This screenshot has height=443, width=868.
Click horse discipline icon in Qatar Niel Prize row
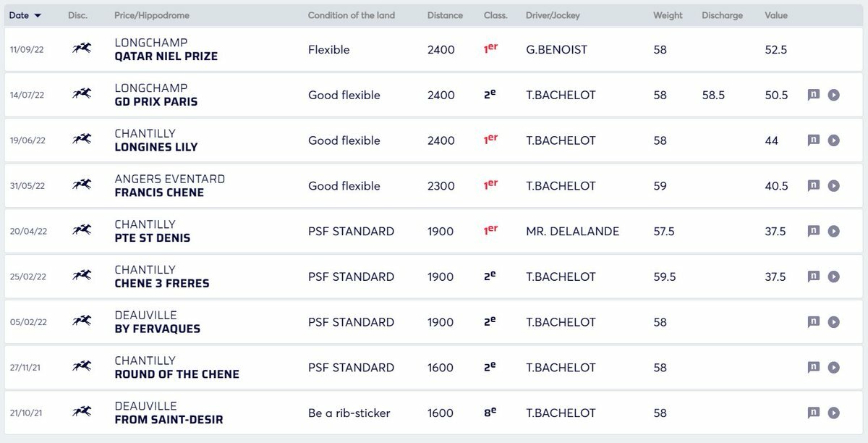[82, 49]
